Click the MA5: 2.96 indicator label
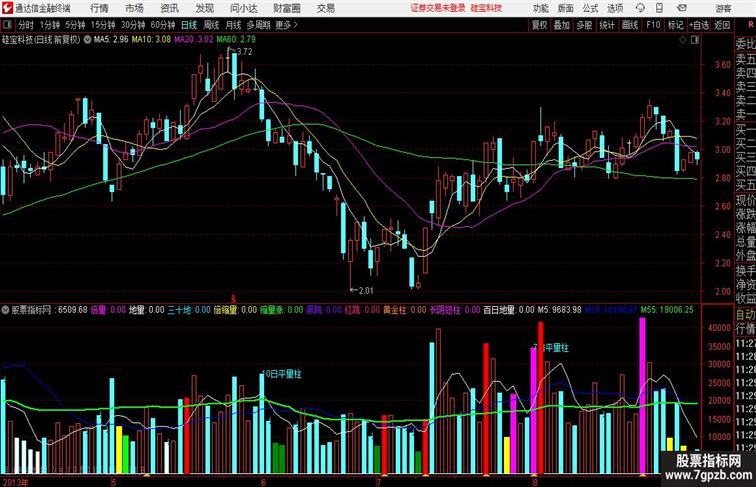This screenshot has width=756, height=487. [111, 40]
